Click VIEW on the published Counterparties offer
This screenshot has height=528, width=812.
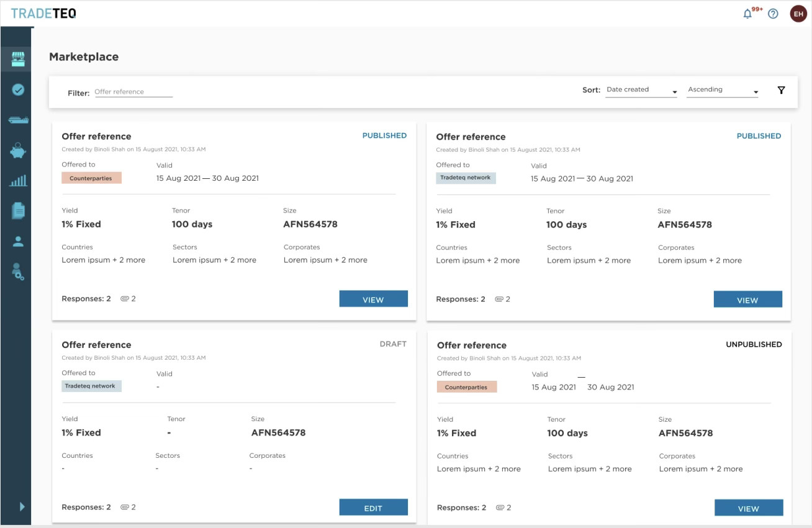[x=373, y=299]
